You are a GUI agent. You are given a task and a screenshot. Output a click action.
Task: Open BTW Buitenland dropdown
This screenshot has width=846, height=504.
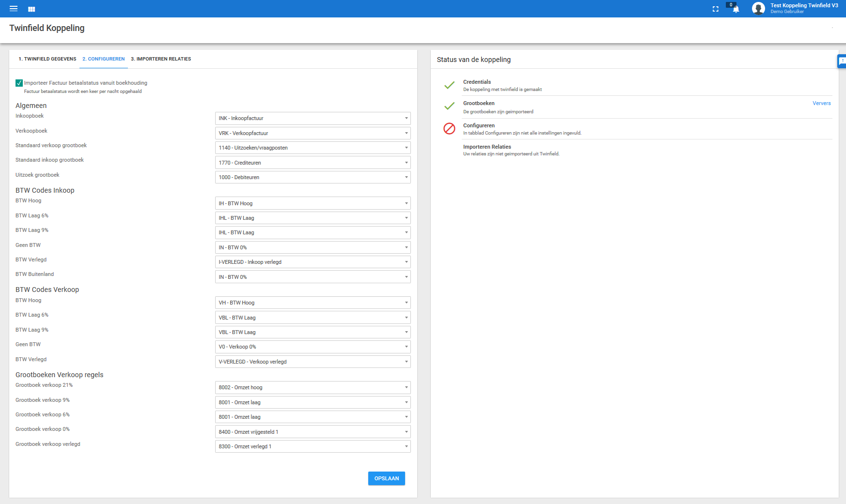point(313,277)
